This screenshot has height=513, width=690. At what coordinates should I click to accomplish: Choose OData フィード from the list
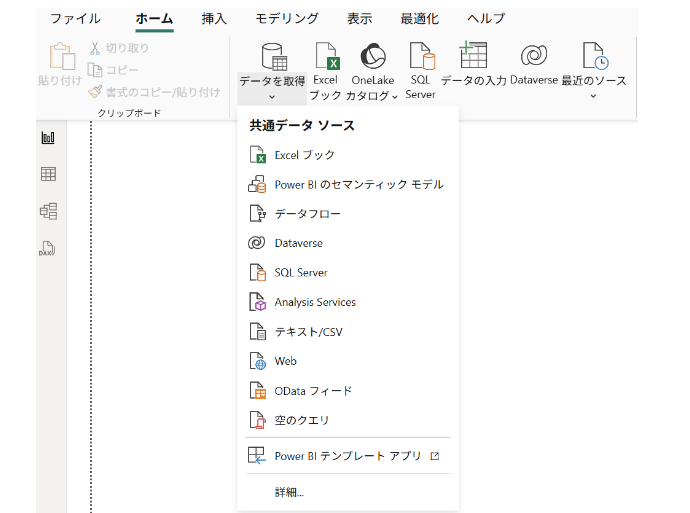coord(348,391)
